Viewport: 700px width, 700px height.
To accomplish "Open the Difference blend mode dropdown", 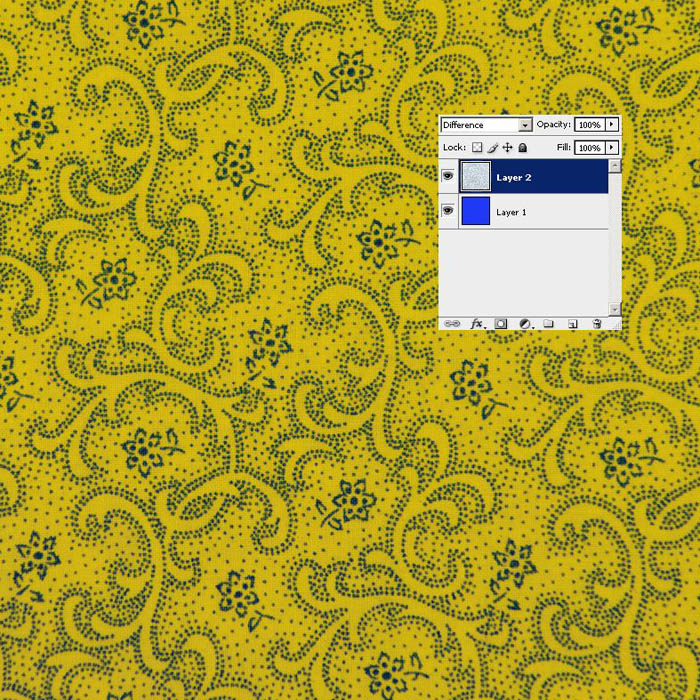I will click(486, 125).
